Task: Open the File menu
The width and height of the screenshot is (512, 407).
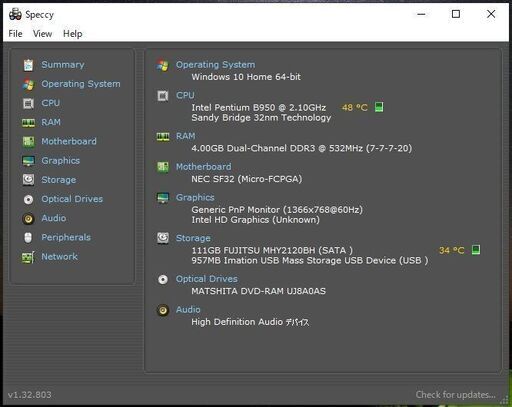Action: pyautogui.click(x=15, y=34)
